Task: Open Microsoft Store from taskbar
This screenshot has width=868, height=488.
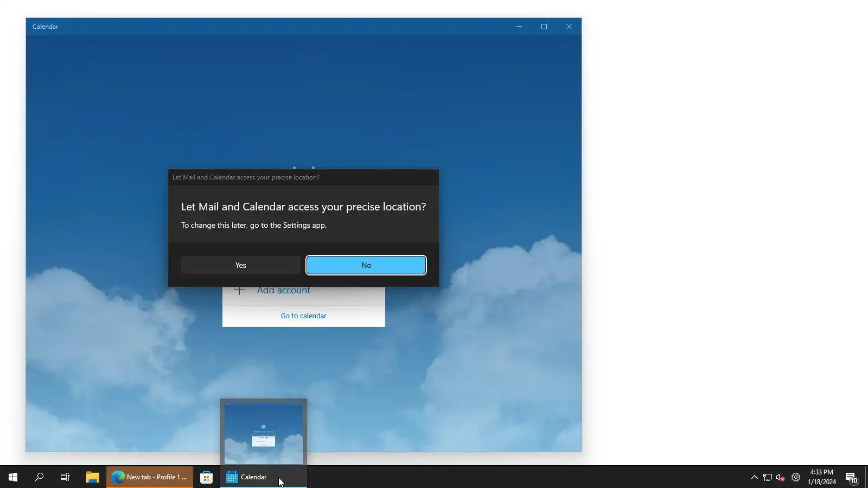Action: pyautogui.click(x=206, y=477)
